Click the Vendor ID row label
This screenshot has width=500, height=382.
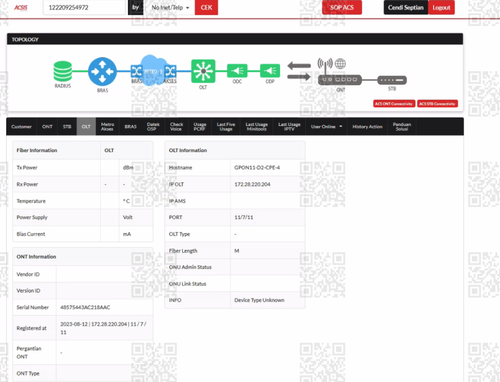28,274
